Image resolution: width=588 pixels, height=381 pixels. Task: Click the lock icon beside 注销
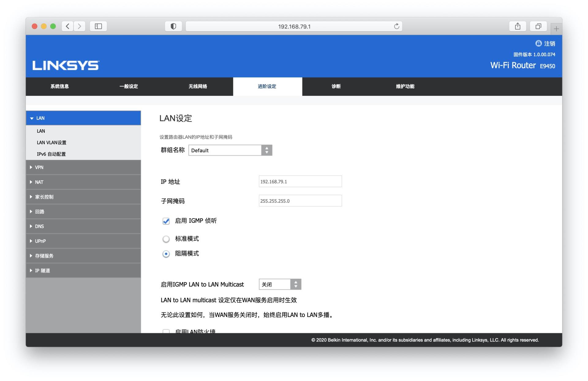[538, 43]
